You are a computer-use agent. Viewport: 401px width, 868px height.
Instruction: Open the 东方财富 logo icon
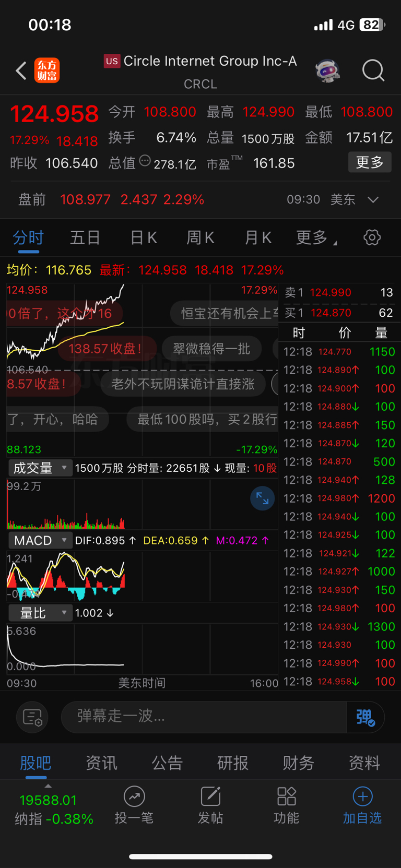[x=47, y=70]
